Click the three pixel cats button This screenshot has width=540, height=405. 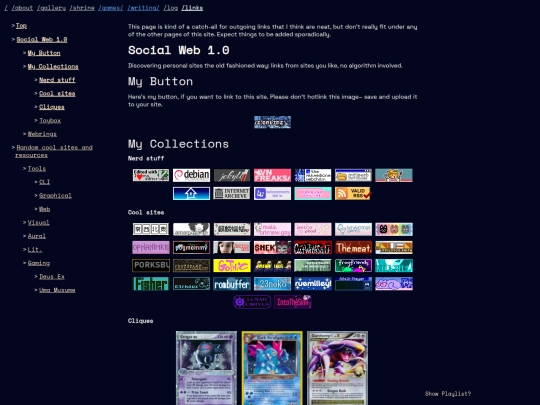[x=394, y=229]
